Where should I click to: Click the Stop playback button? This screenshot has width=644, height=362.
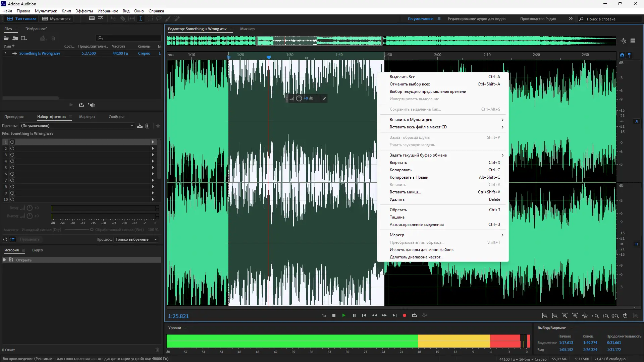point(334,315)
